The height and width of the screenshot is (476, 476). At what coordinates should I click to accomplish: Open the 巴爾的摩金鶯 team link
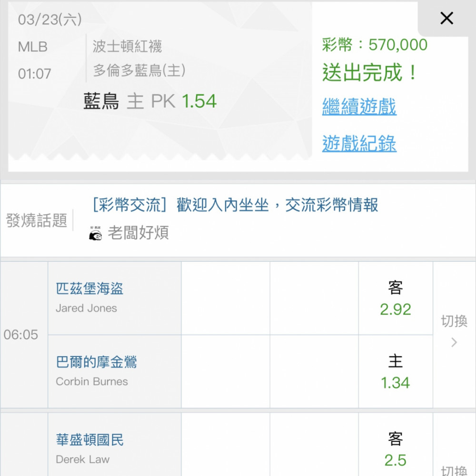[97, 362]
